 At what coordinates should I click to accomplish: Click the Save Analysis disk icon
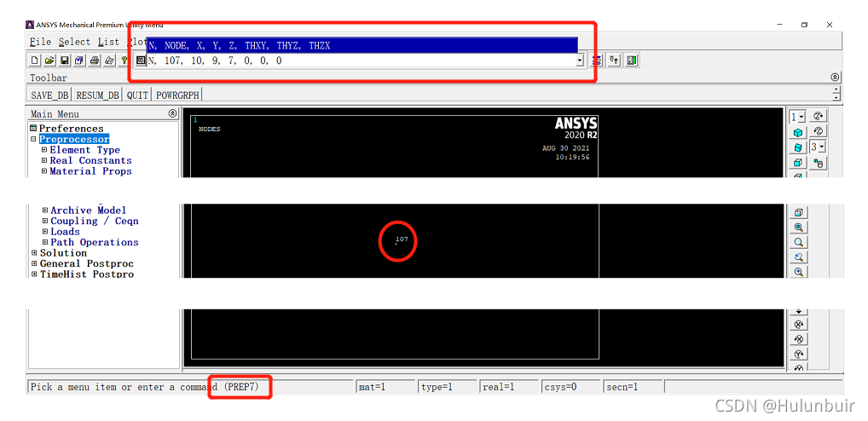pyautogui.click(x=64, y=61)
